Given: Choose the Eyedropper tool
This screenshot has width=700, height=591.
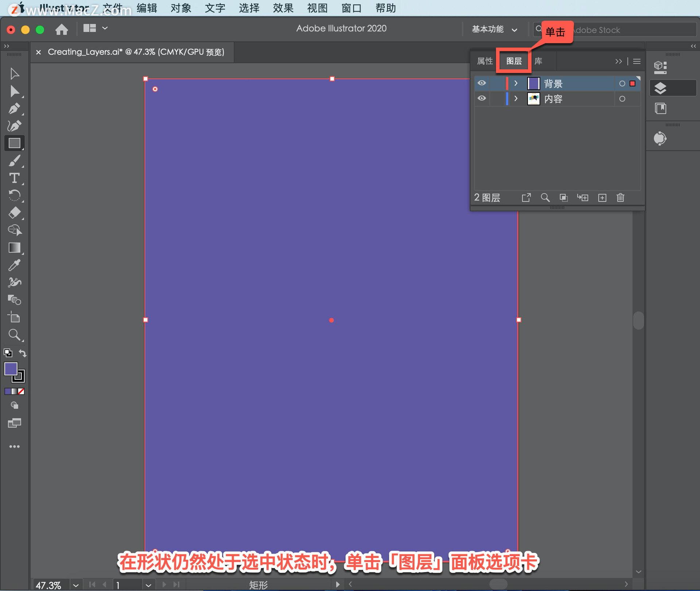Looking at the screenshot, I should pos(14,265).
